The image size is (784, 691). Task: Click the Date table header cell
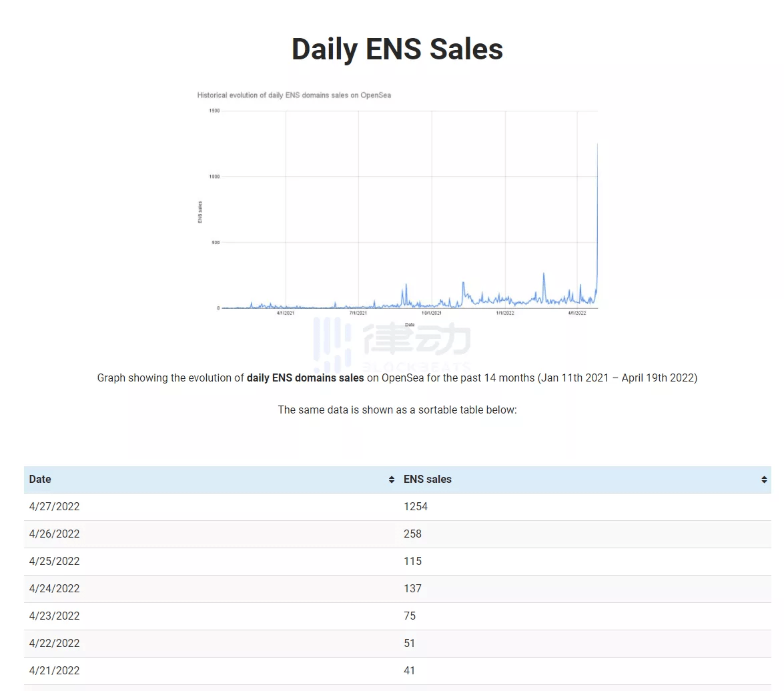point(40,479)
